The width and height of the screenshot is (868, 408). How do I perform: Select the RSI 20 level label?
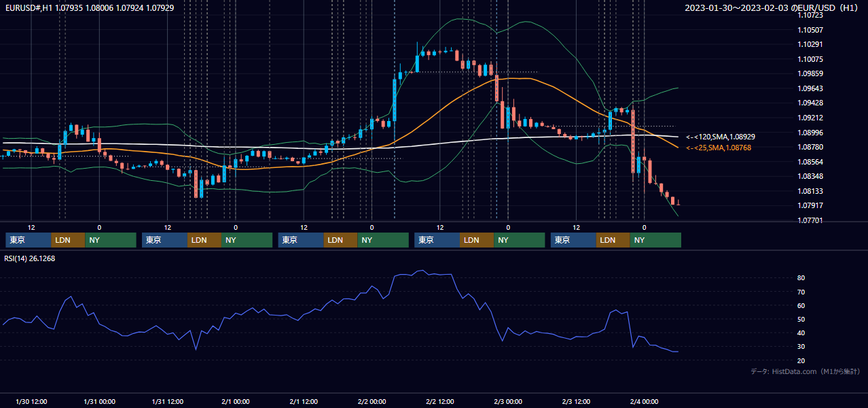tap(801, 360)
